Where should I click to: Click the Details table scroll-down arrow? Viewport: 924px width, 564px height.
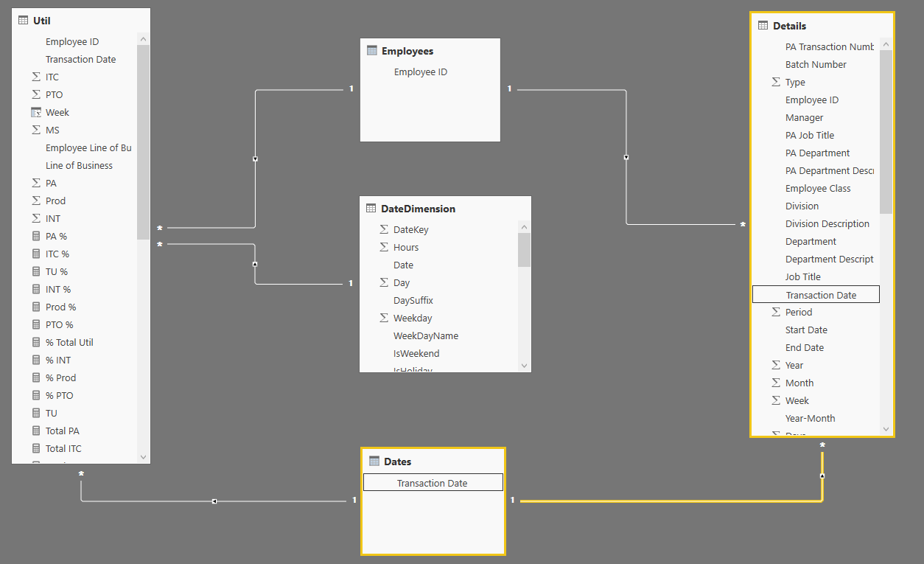pyautogui.click(x=886, y=428)
